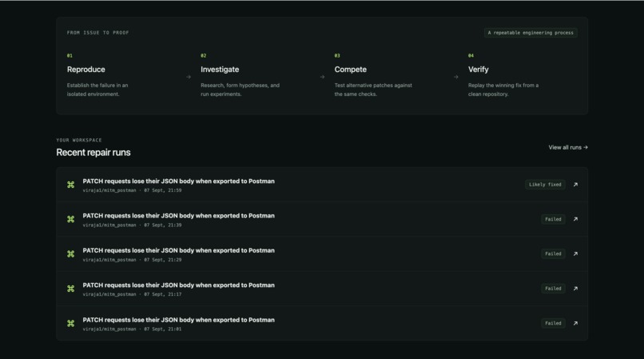The width and height of the screenshot is (644, 359).
Task: Click the Failed badge on the 21:01 run
Action: coord(553,323)
